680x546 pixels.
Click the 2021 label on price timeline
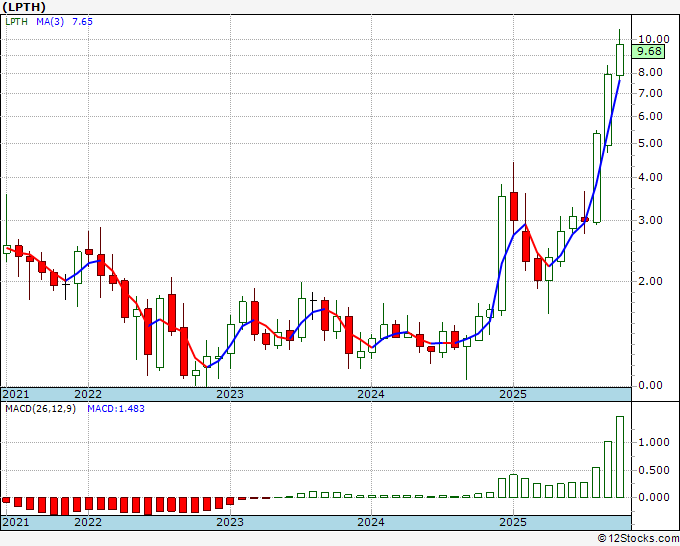pyautogui.click(x=16, y=394)
